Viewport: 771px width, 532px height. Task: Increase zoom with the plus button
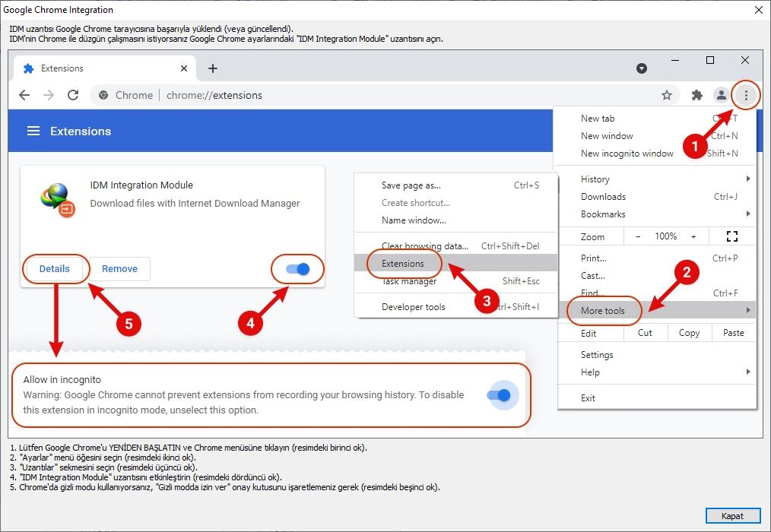(693, 236)
